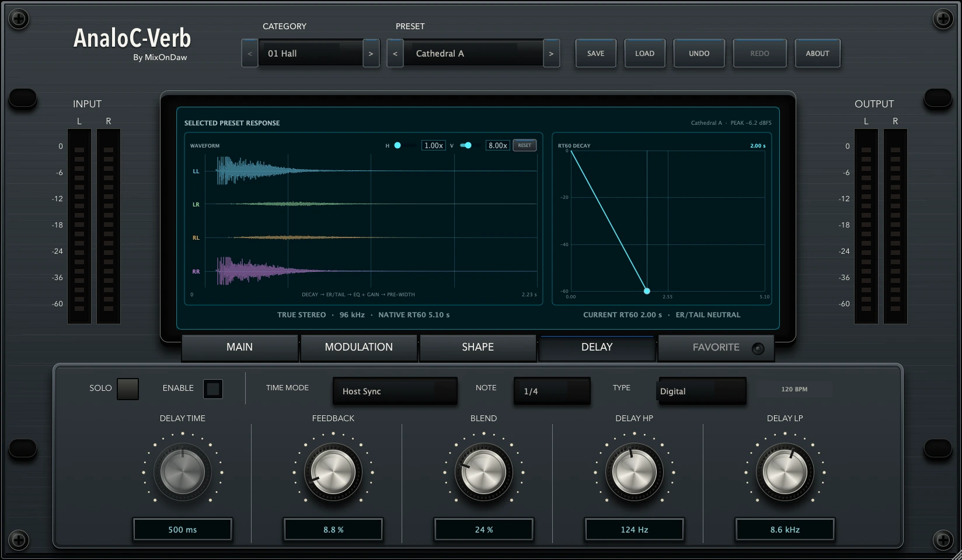The width and height of the screenshot is (962, 560).
Task: Click the AnaloC-Verb logo
Action: tap(132, 38)
